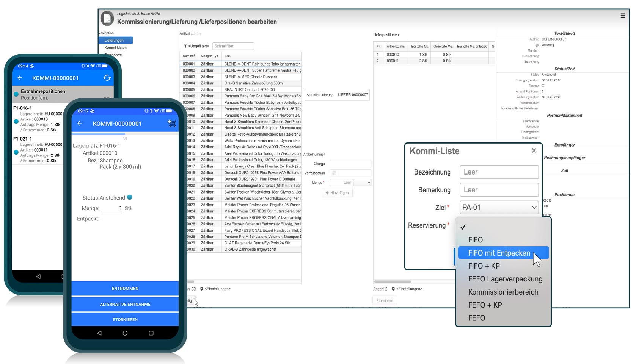Click the Logistics Mall document logo icon

[x=107, y=18]
